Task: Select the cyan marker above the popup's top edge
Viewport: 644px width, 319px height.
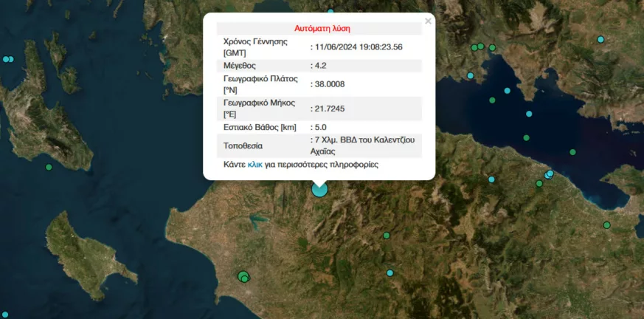Action: point(330,12)
